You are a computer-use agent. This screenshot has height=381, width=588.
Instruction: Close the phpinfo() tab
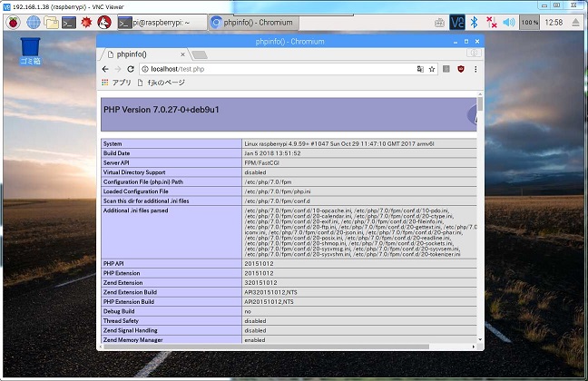(182, 54)
